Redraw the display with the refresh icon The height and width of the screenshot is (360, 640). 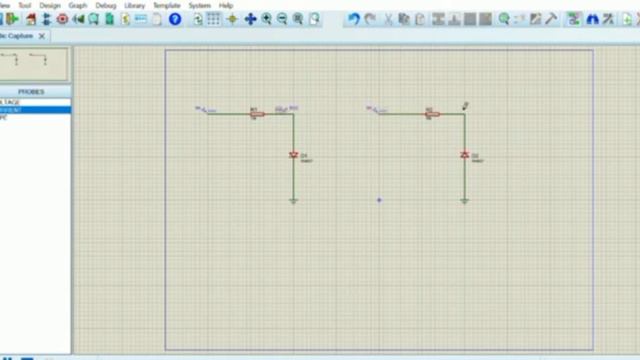point(198,19)
